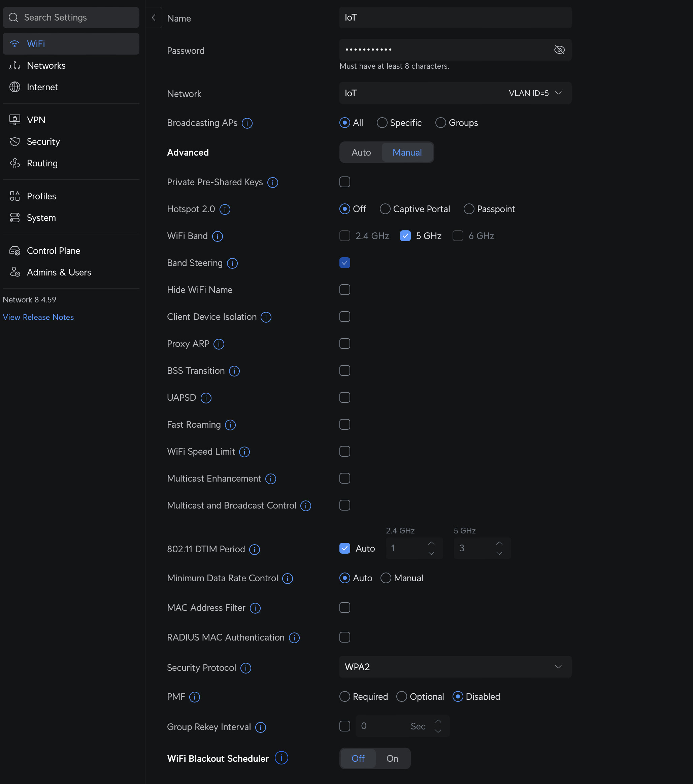The width and height of the screenshot is (693, 784).
Task: Click the Search Settings field
Action: (x=71, y=18)
